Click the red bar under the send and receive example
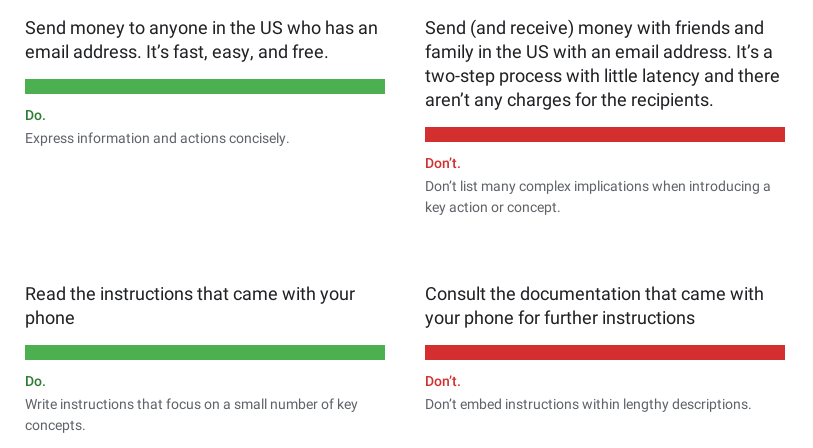The height and width of the screenshot is (448, 813). (x=605, y=134)
